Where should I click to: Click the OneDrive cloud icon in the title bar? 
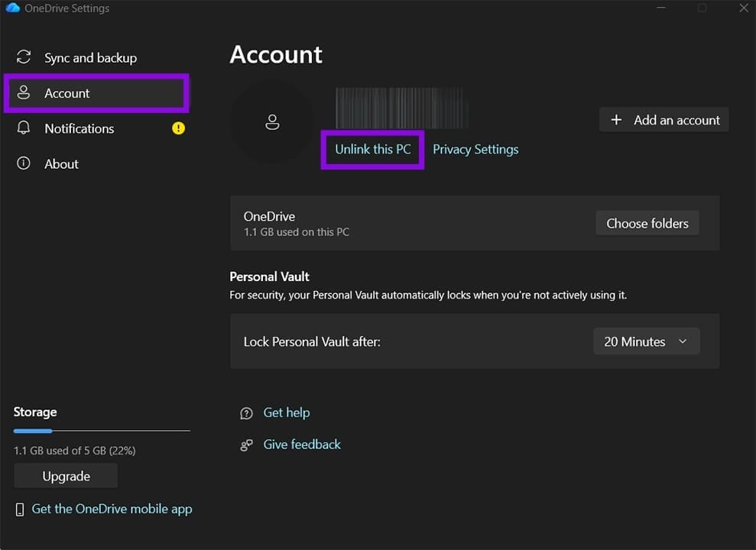[12, 8]
